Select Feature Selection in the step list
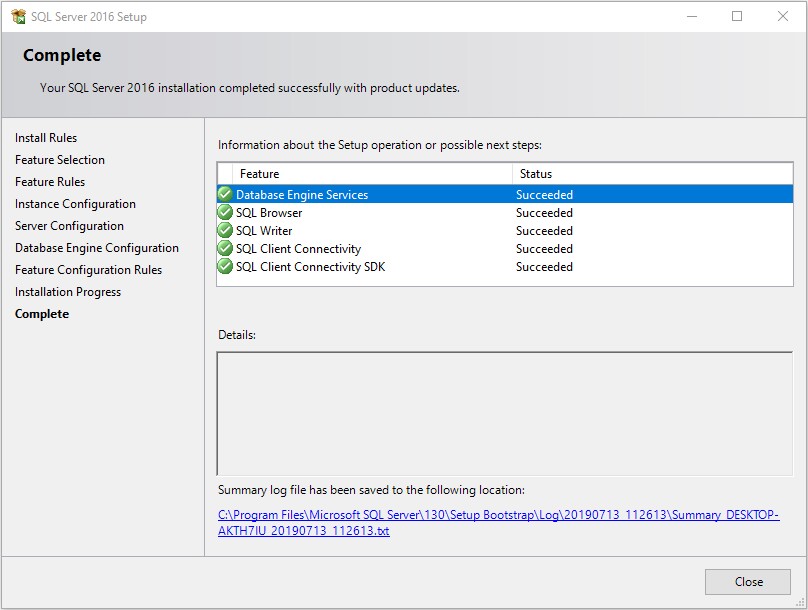 (60, 160)
